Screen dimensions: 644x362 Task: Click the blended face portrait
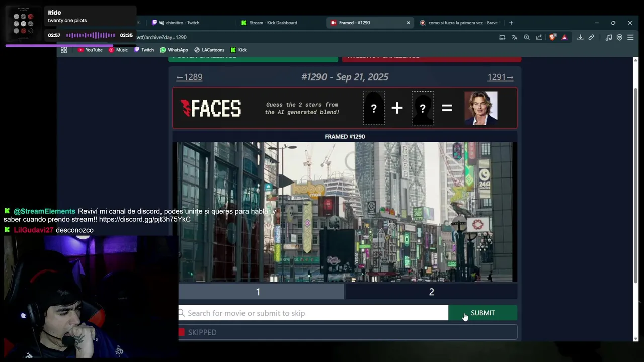click(481, 108)
